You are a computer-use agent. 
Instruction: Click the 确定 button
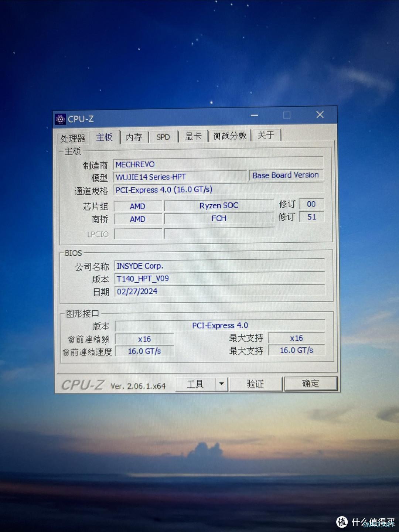(x=310, y=383)
